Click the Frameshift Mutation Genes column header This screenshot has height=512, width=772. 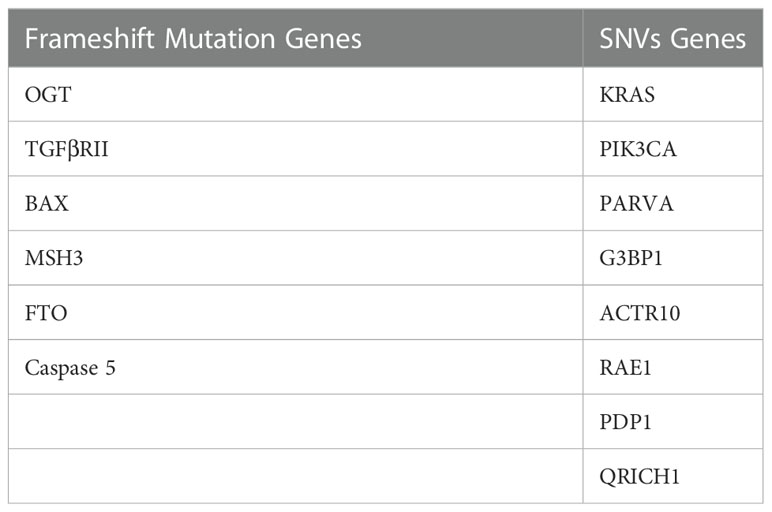(295, 38)
